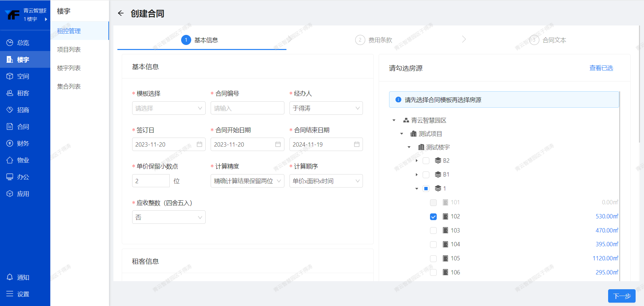The height and width of the screenshot is (306, 644).
Task: Select 项目列表 in the submenu
Action: [x=69, y=50]
